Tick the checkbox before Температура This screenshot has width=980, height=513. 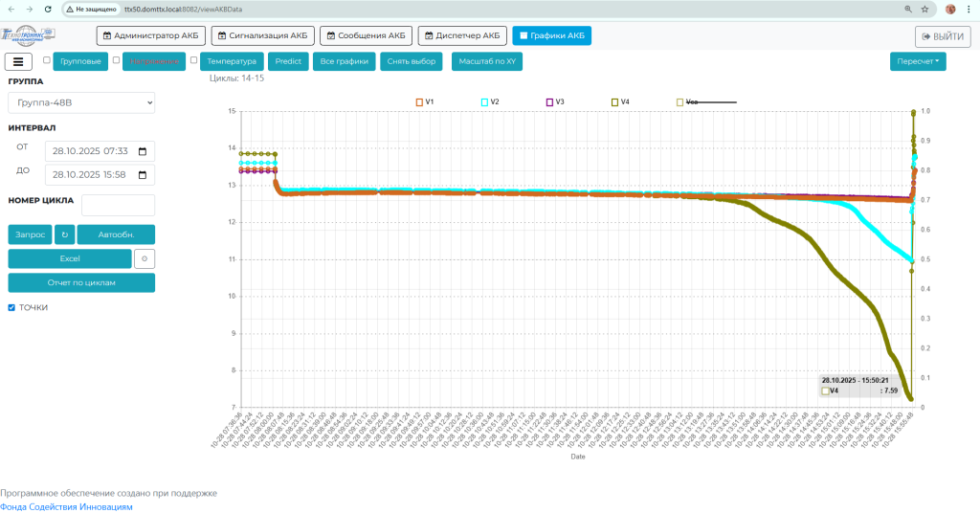click(193, 60)
